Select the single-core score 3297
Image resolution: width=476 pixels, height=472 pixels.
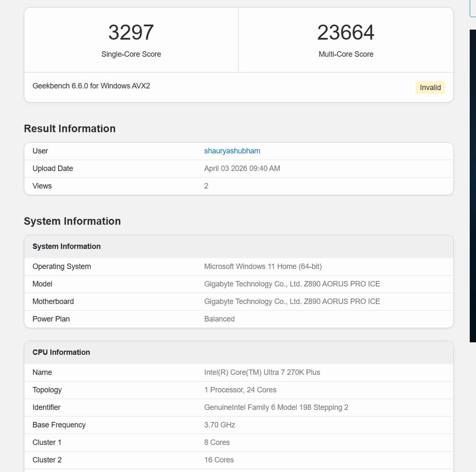pyautogui.click(x=131, y=32)
